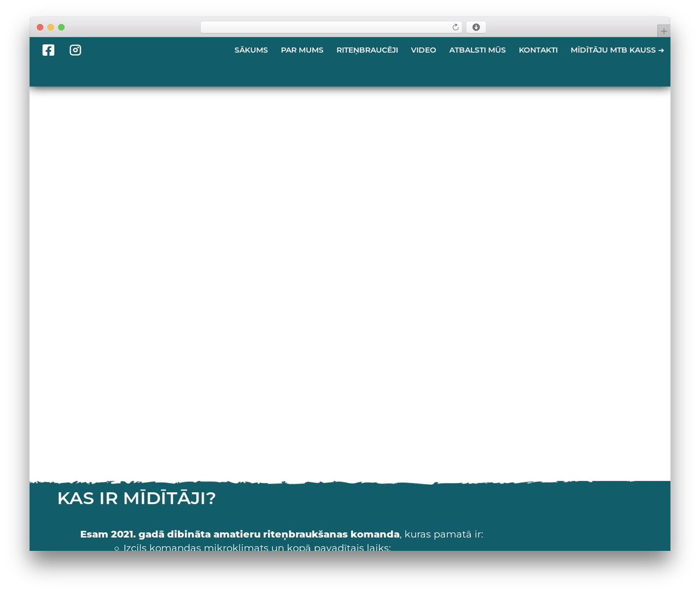Maximize the window with the green button
Screen dimensions: 700x593
pyautogui.click(x=61, y=27)
